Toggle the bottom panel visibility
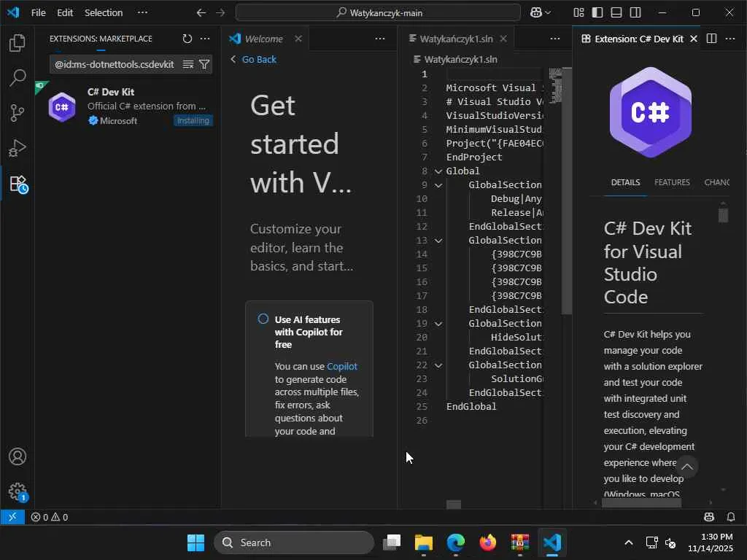This screenshot has width=747, height=560. 616,13
